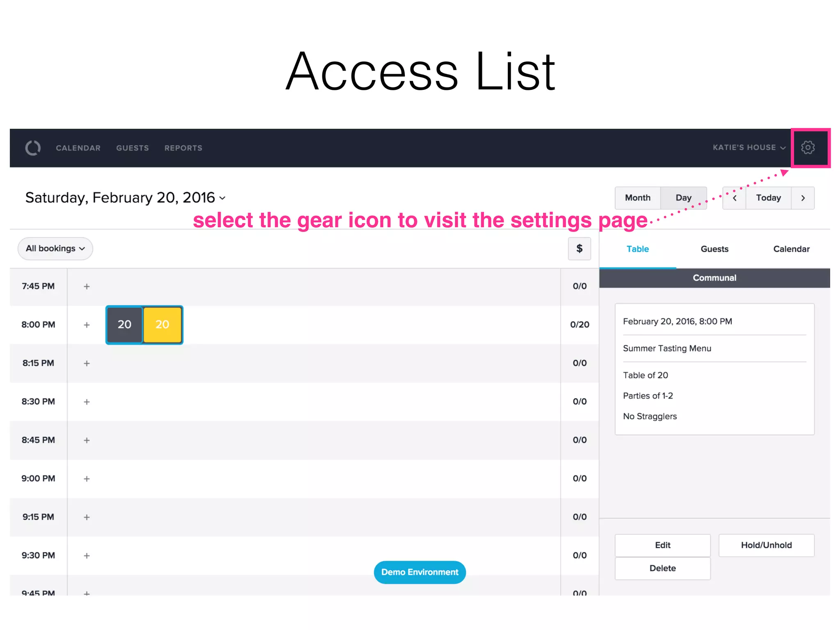
Task: Click February 20, 2016, 8:00 PM detail text
Action: [678, 322]
